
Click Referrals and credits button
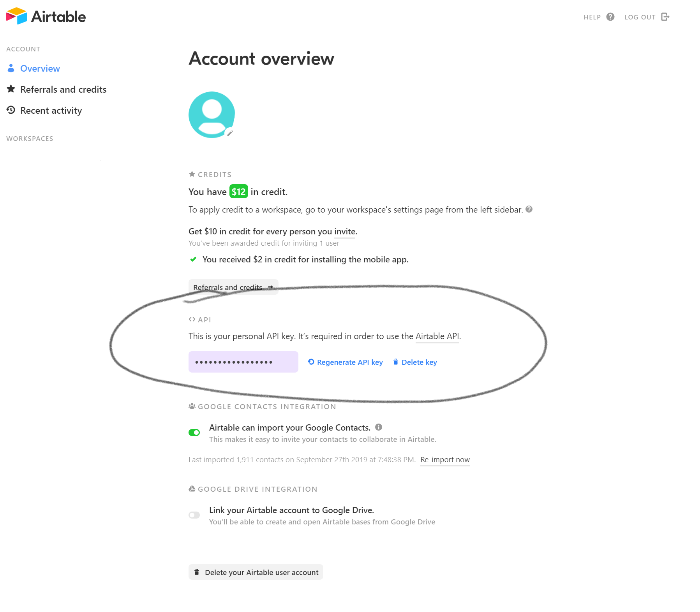pyautogui.click(x=233, y=287)
